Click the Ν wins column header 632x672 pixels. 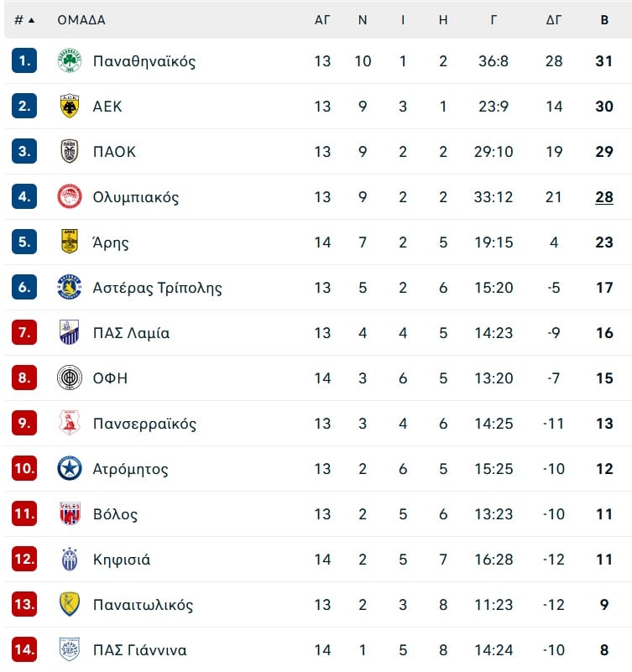click(x=363, y=19)
